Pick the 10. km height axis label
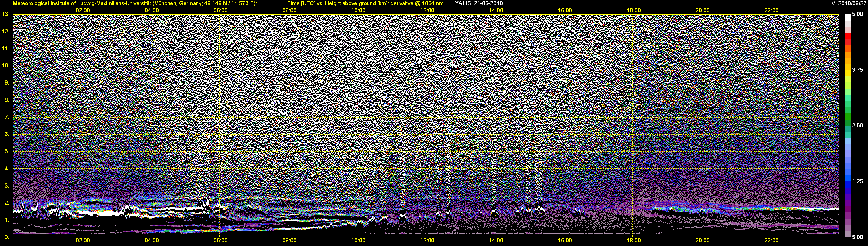The image size is (868, 246). pos(6,65)
